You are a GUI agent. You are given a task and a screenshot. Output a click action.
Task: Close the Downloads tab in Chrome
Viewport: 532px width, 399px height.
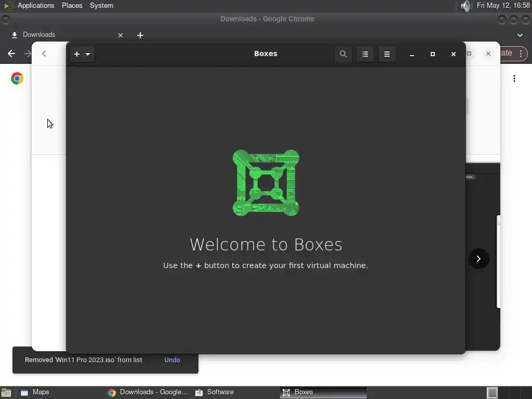121,35
